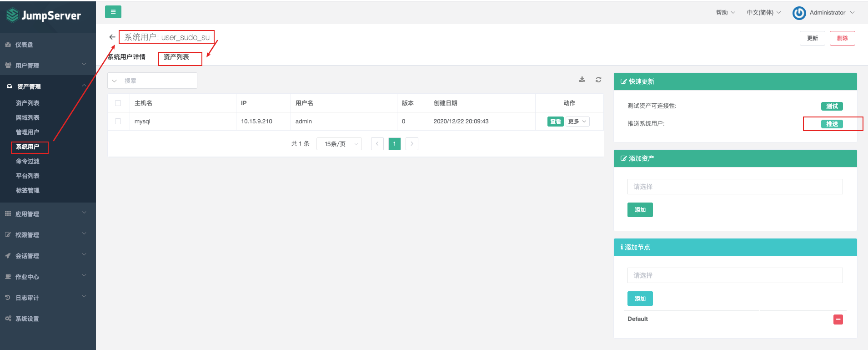
Task: Open the 更多 dropdown for mysql row
Action: click(x=577, y=122)
